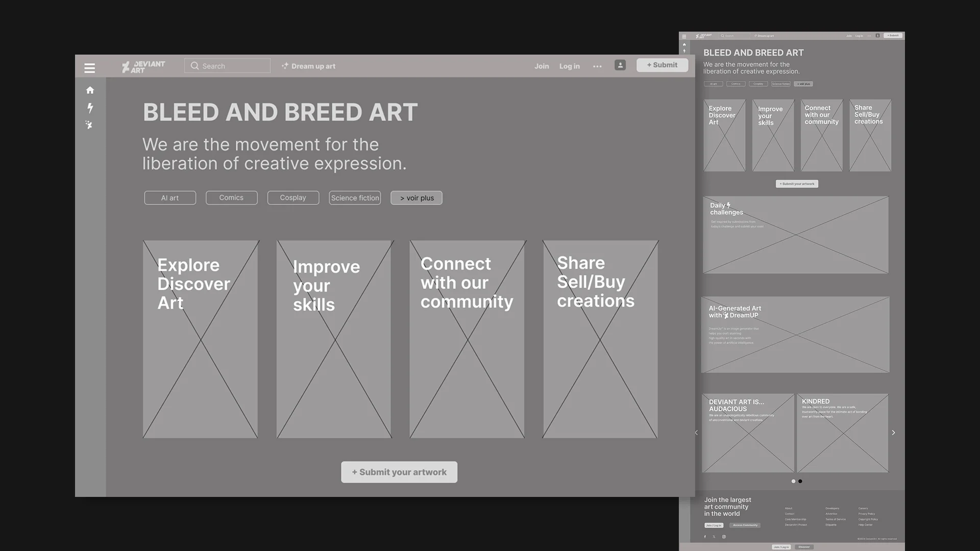Expand categories with the voir plus control
This screenshot has height=551, width=980.
pyautogui.click(x=416, y=197)
